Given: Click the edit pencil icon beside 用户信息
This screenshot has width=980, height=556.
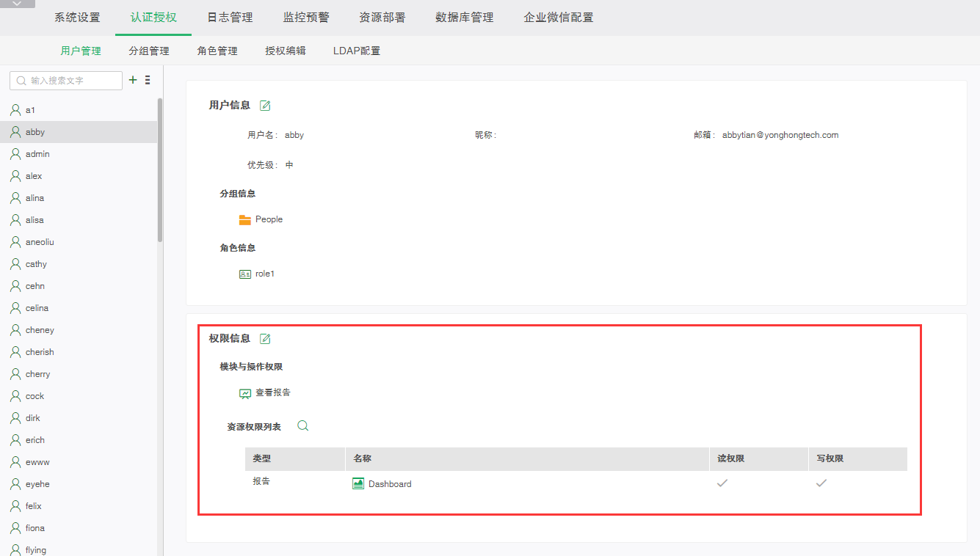Looking at the screenshot, I should [264, 105].
